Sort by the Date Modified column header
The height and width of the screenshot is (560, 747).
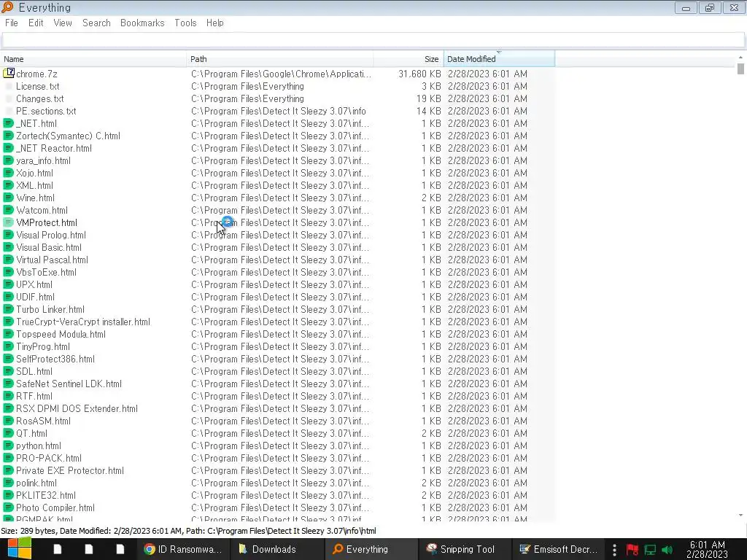499,59
